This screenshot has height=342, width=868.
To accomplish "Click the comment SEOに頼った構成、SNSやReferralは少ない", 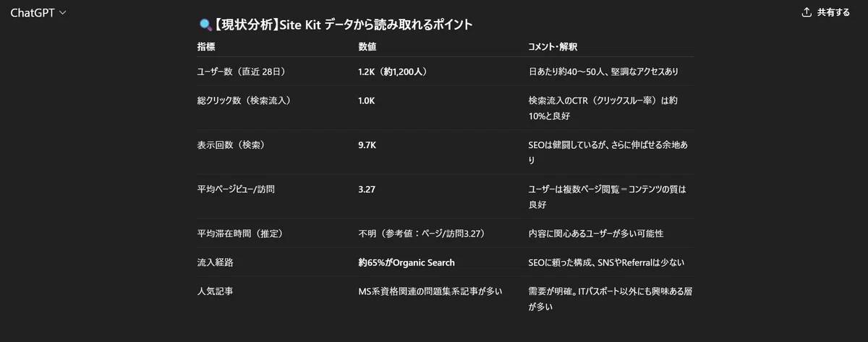I will pyautogui.click(x=607, y=263).
